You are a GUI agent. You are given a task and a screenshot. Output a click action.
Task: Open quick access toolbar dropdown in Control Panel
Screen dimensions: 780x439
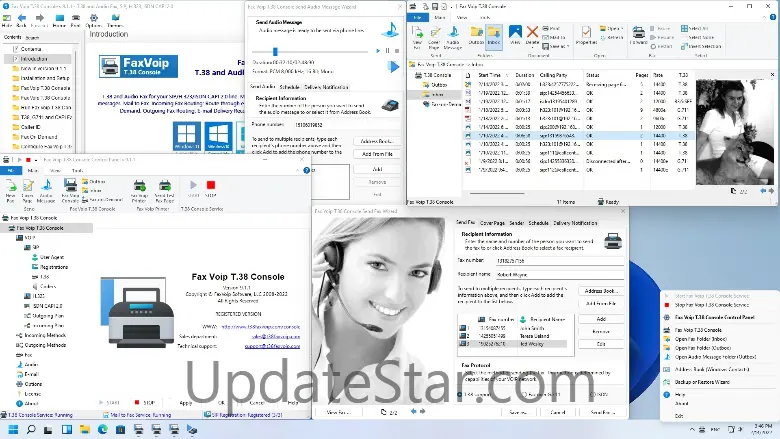pyautogui.click(x=36, y=160)
